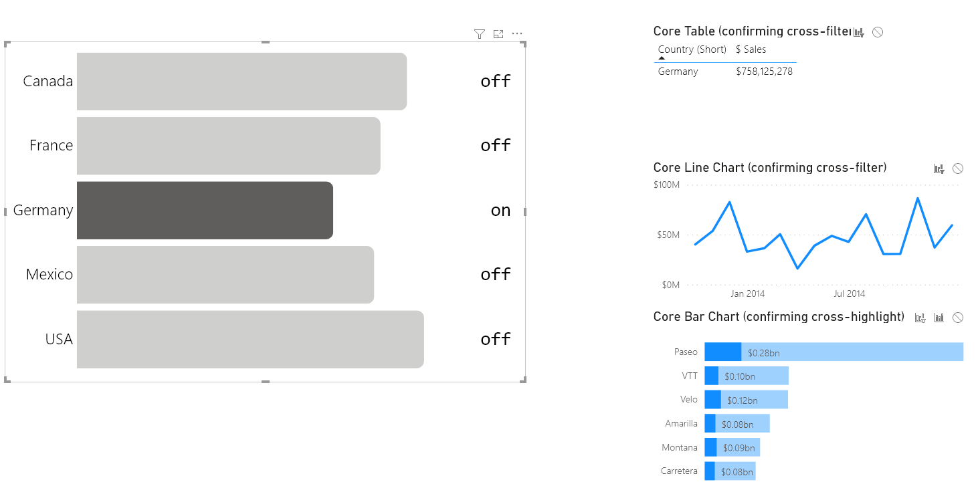This screenshot has height=486, width=980.
Task: Select the highlight interaction icon on Core Bar Chart
Action: (939, 318)
